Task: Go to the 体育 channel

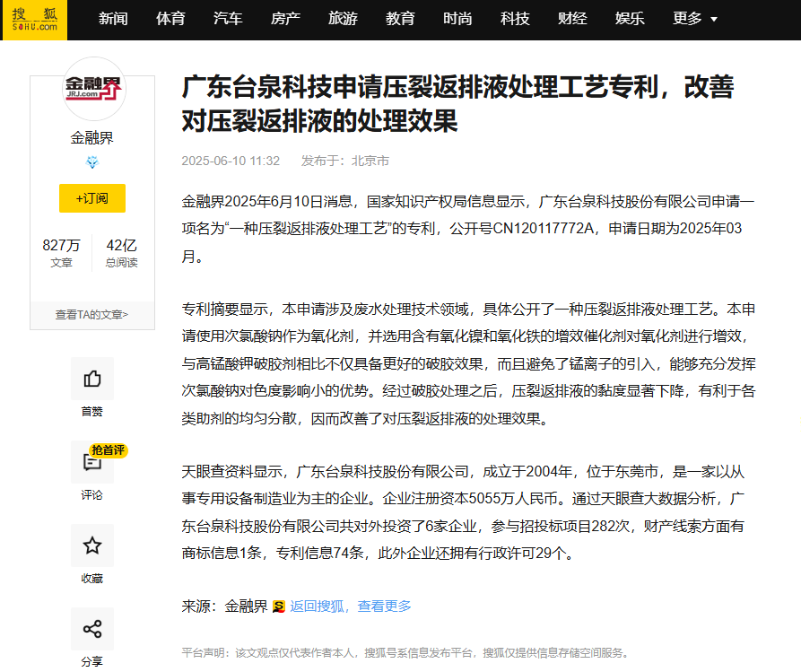Action: (x=170, y=19)
